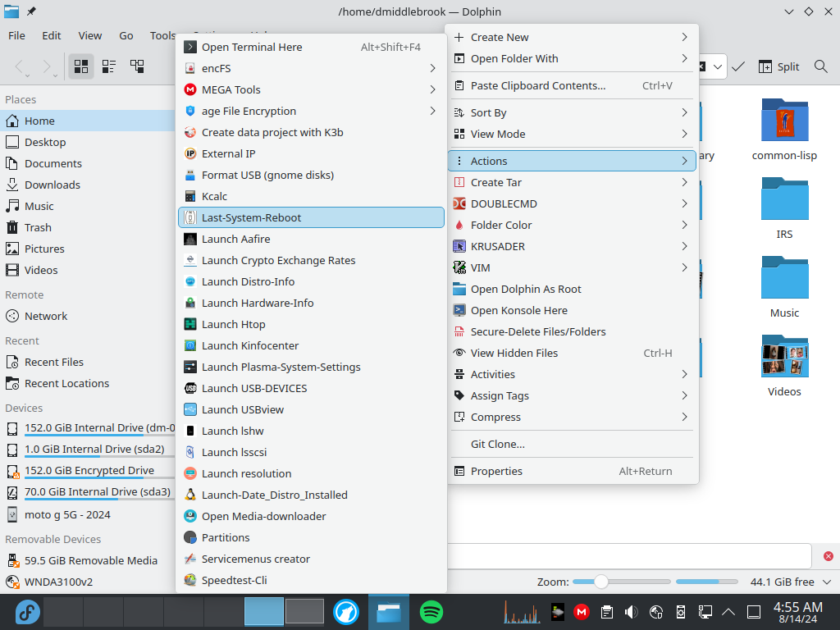Screen dimensions: 840x630
Task: Open Spotify from the taskbar
Action: (x=431, y=612)
